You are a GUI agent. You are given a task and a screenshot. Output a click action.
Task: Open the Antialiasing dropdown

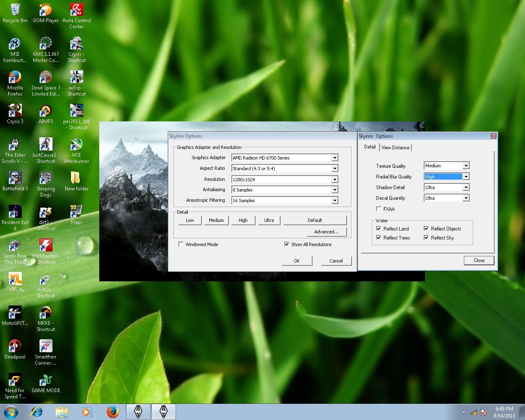(x=335, y=190)
